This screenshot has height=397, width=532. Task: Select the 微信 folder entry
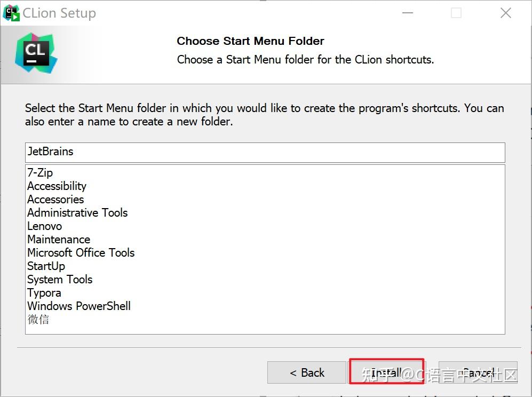(x=38, y=320)
